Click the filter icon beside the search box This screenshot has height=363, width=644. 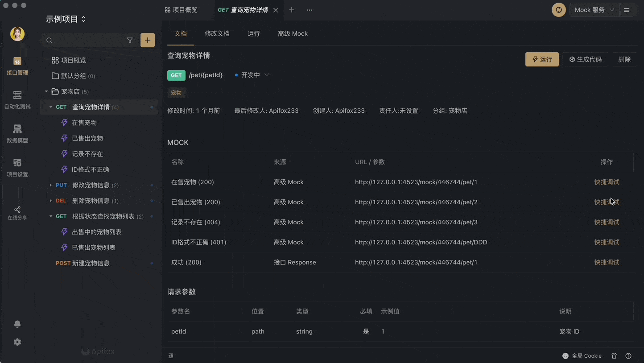130,40
